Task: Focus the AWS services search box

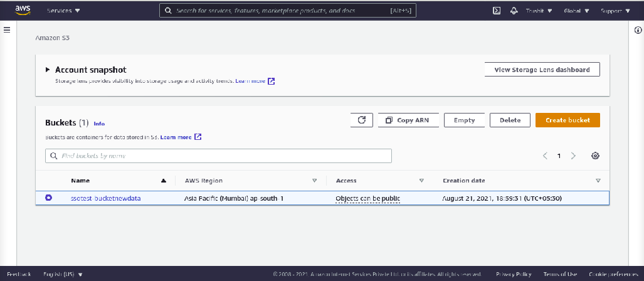Action: (288, 11)
